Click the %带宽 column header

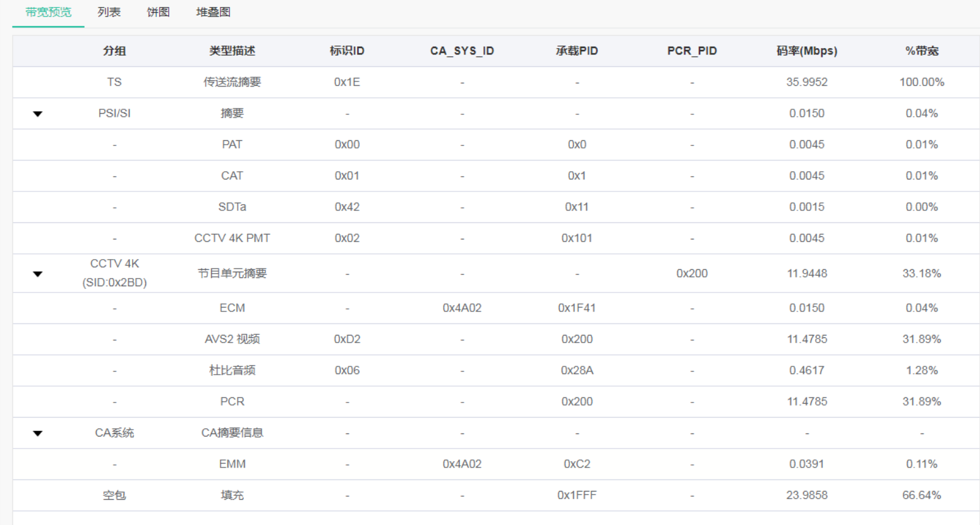click(x=922, y=51)
